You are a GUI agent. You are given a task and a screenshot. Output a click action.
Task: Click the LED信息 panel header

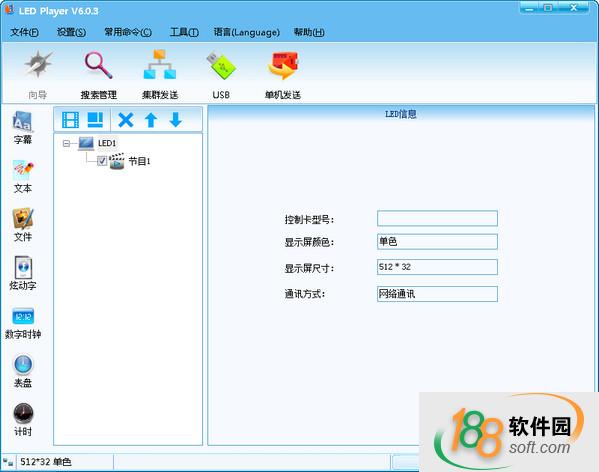(x=401, y=114)
